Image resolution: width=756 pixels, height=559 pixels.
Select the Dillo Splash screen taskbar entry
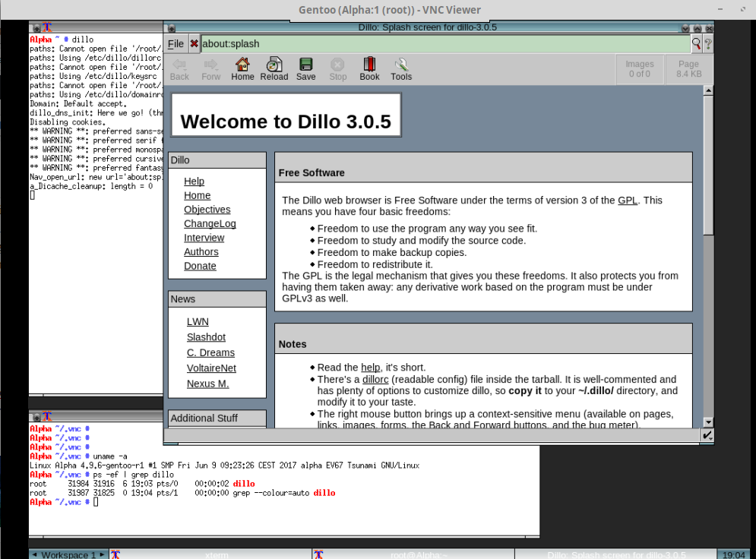615,554
